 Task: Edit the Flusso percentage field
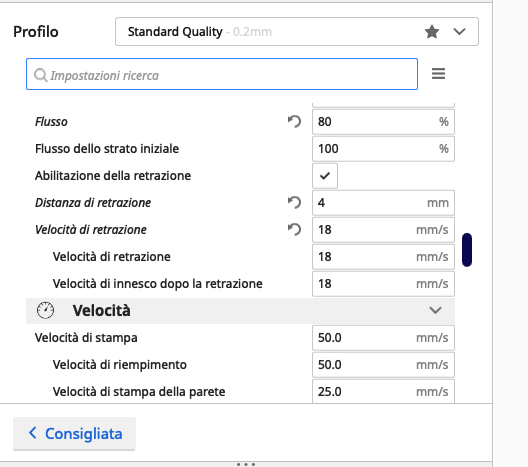pos(383,122)
